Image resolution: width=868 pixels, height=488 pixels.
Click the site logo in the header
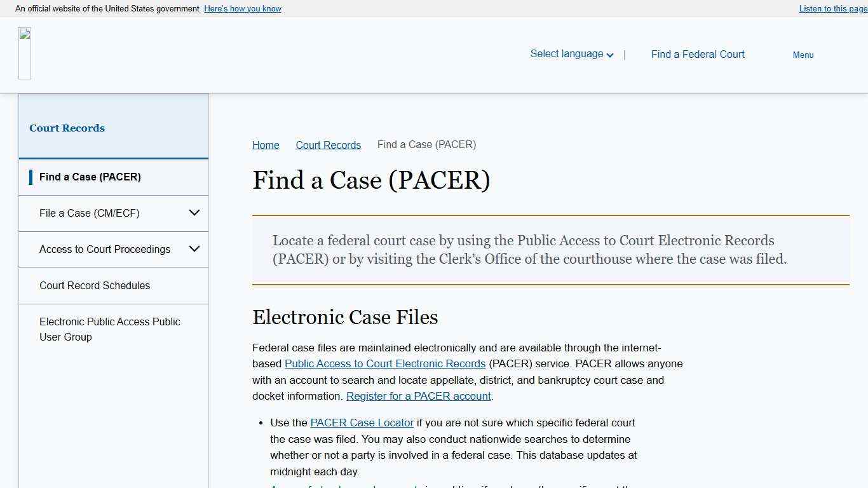25,53
